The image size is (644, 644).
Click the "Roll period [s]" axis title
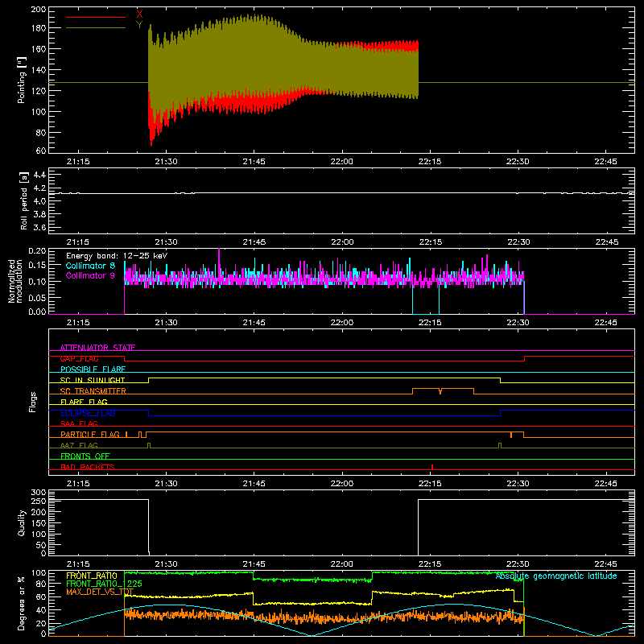[23, 200]
